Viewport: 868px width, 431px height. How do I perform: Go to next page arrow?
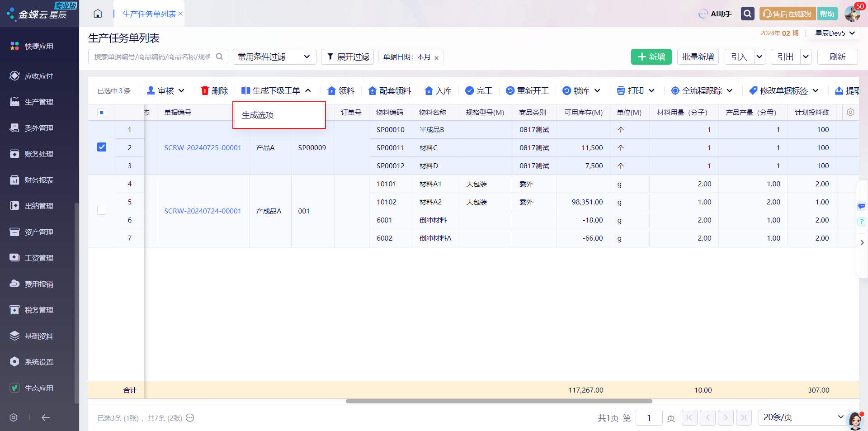[726, 417]
